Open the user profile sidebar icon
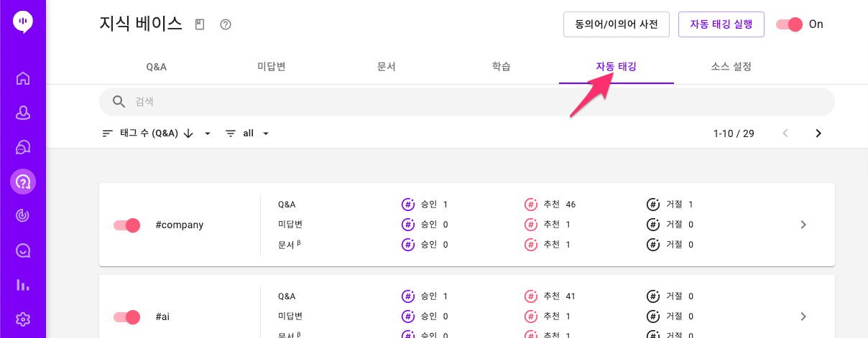Image resolution: width=868 pixels, height=338 pixels. (x=23, y=113)
